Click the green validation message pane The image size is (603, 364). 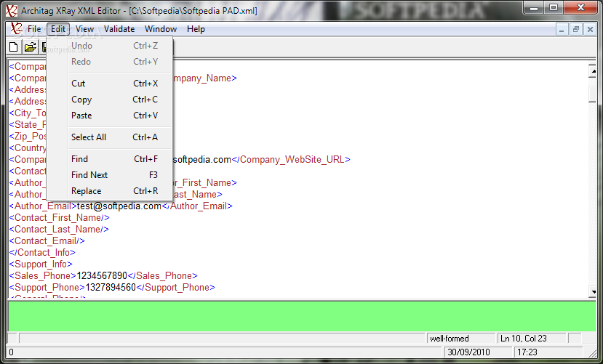click(302, 316)
